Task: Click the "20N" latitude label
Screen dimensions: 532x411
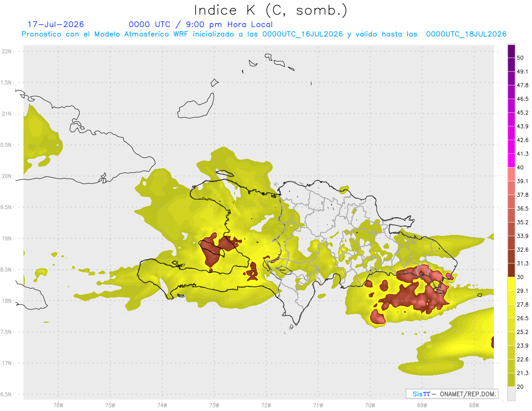Action: pos(7,176)
